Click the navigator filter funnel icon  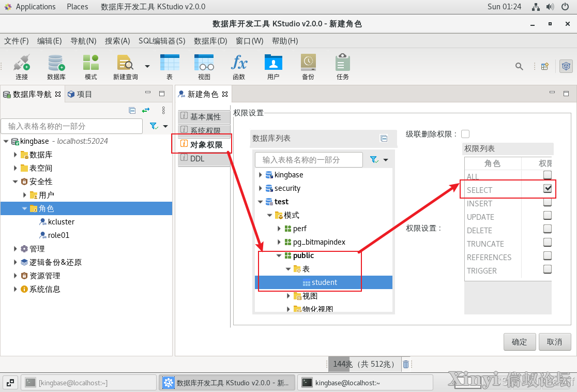(154, 126)
